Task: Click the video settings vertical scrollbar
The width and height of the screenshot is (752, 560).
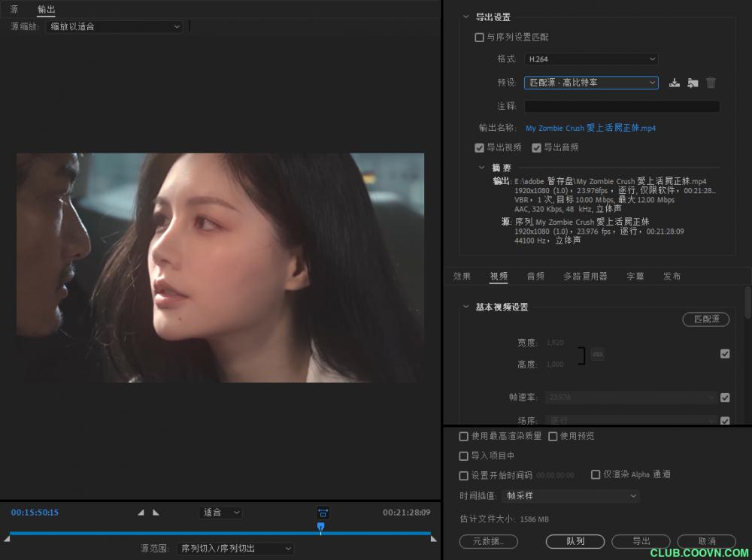Action: tap(747, 302)
